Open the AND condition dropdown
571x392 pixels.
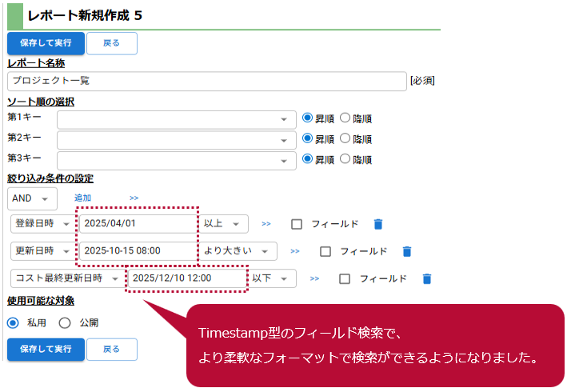[32, 198]
